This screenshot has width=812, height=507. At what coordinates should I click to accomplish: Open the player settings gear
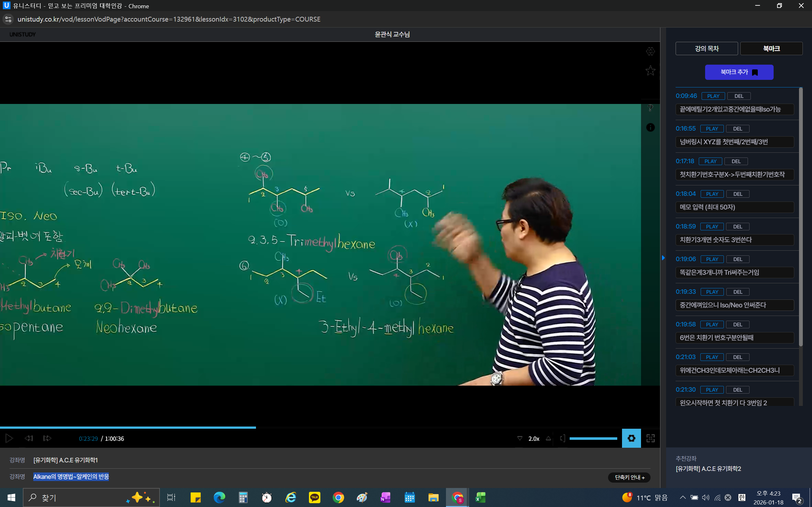tap(631, 438)
